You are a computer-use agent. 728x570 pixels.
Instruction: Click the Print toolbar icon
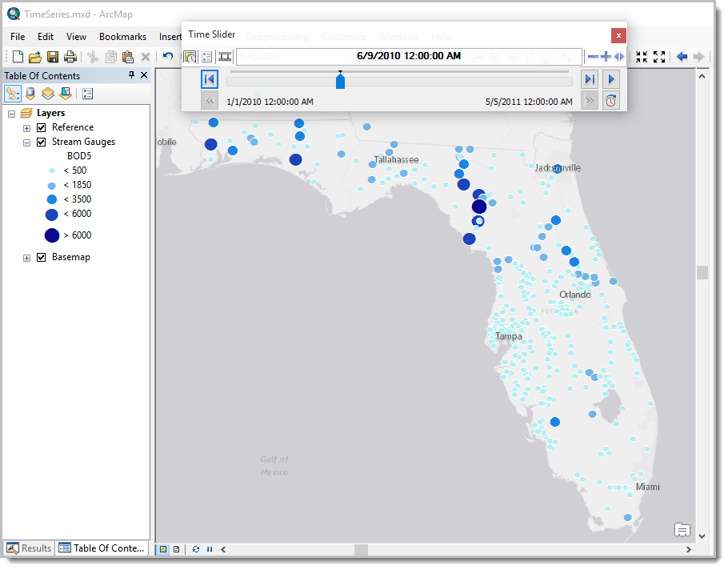click(70, 57)
